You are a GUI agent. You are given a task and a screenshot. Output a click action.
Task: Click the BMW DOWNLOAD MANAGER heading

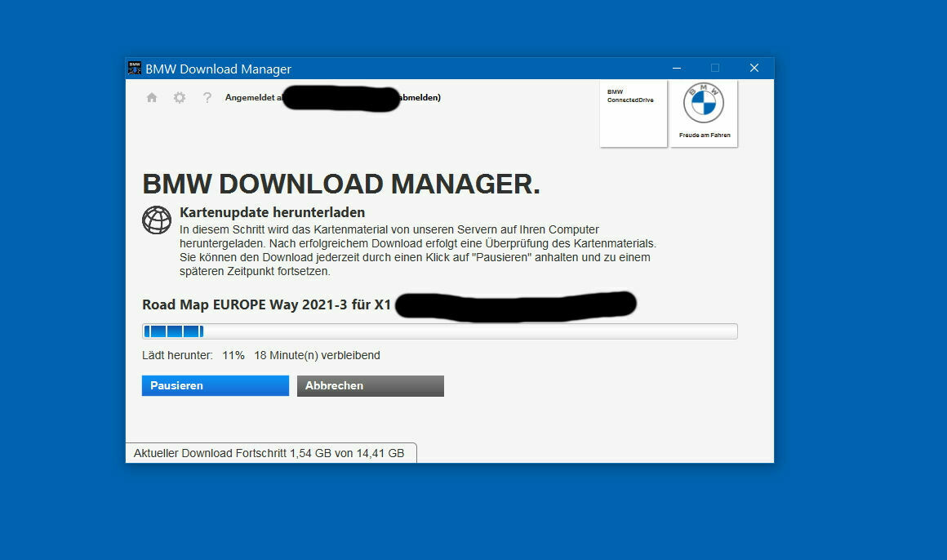340,184
